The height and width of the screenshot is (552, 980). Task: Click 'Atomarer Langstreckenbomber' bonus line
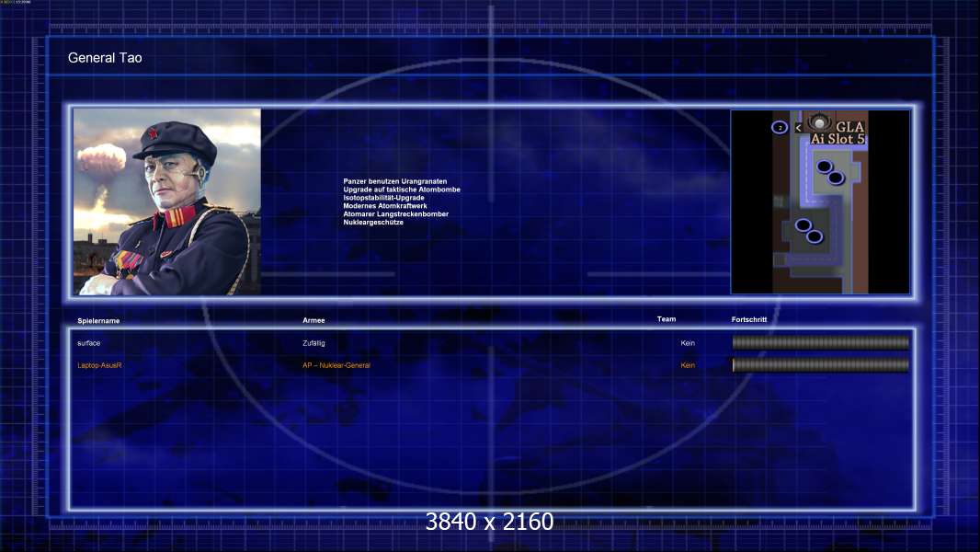click(395, 213)
